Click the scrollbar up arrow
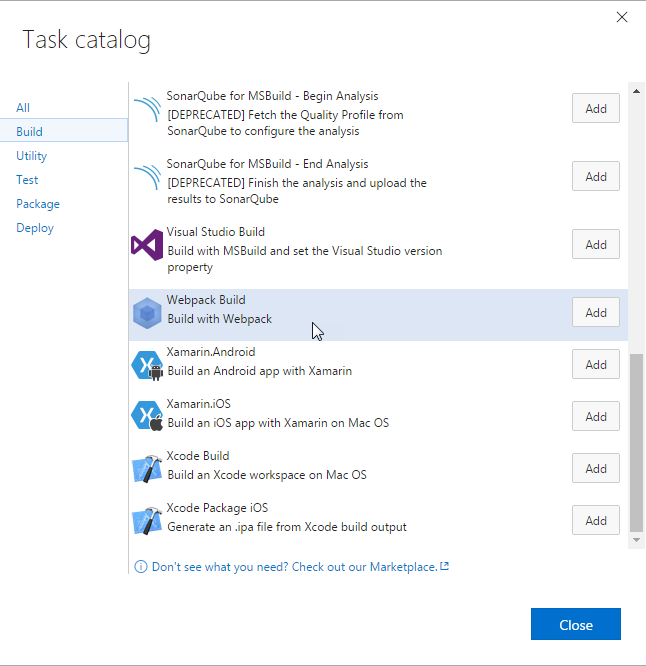This screenshot has width=646, height=666. click(636, 91)
